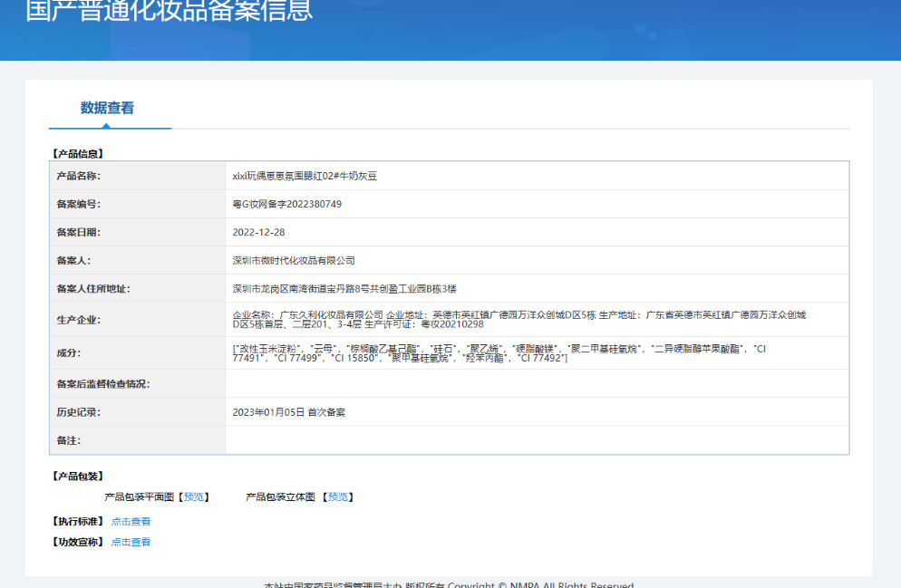901x588 pixels.
Task: Open 点击查看 link for 功效宣称
Action: 131,542
